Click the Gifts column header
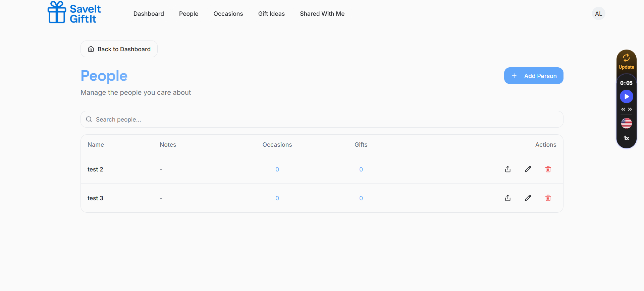 [x=361, y=145]
